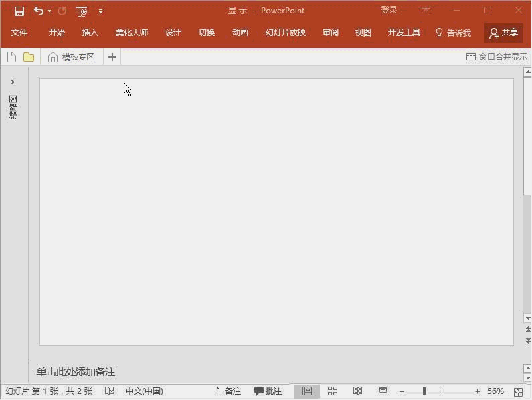Click 登录 to sign in
Image resolution: width=532 pixels, height=400 pixels.
pos(389,10)
